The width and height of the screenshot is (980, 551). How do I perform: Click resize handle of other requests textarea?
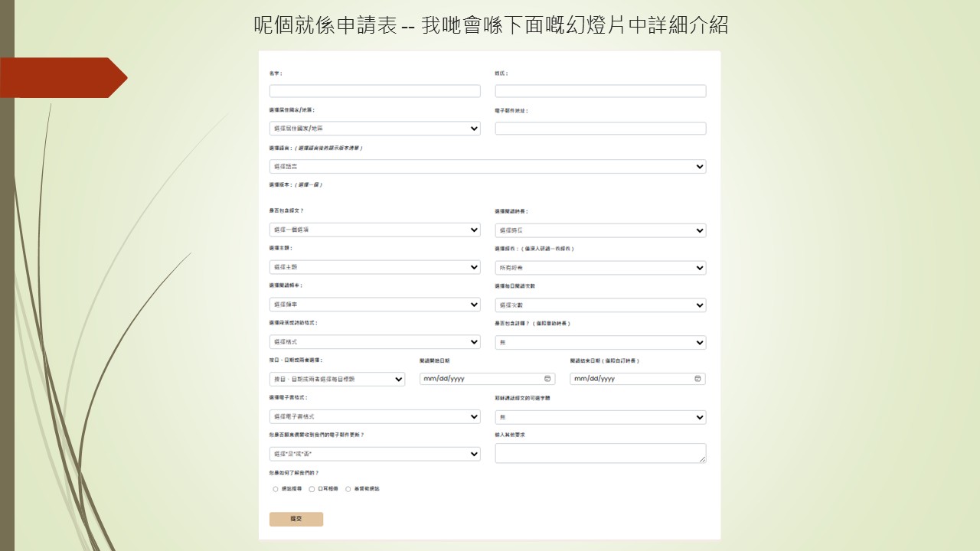point(702,459)
